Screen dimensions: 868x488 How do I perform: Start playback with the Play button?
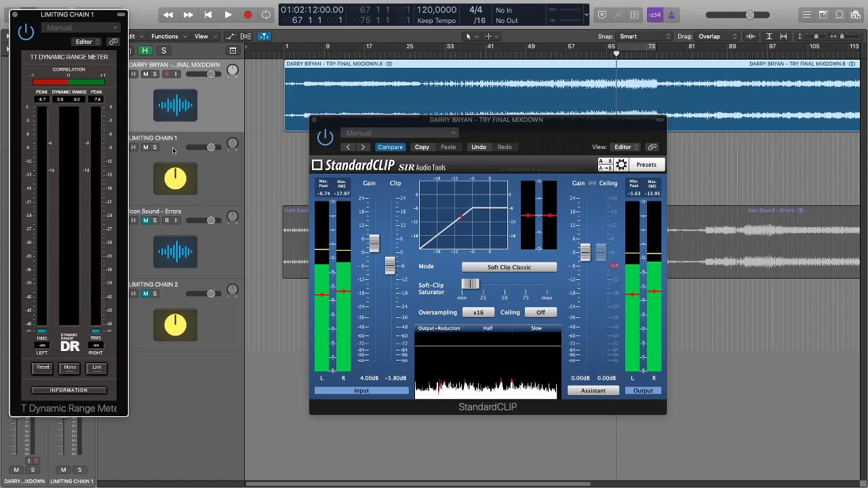pos(228,15)
